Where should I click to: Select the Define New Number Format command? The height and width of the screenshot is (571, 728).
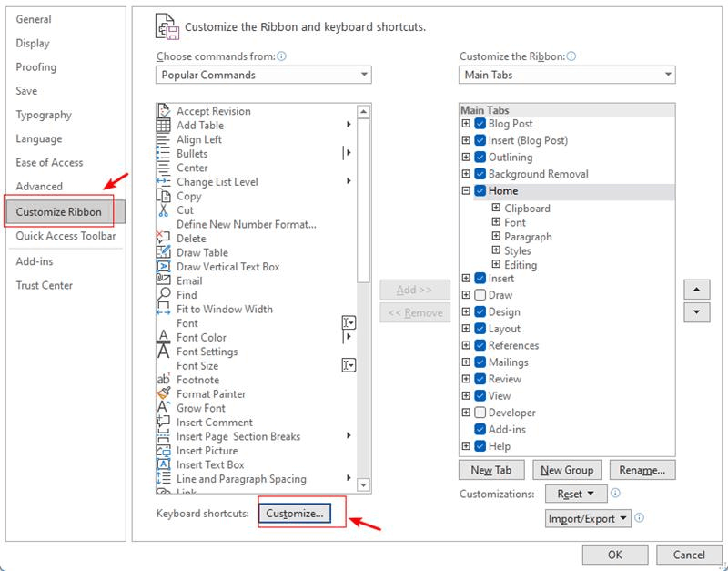tap(246, 224)
